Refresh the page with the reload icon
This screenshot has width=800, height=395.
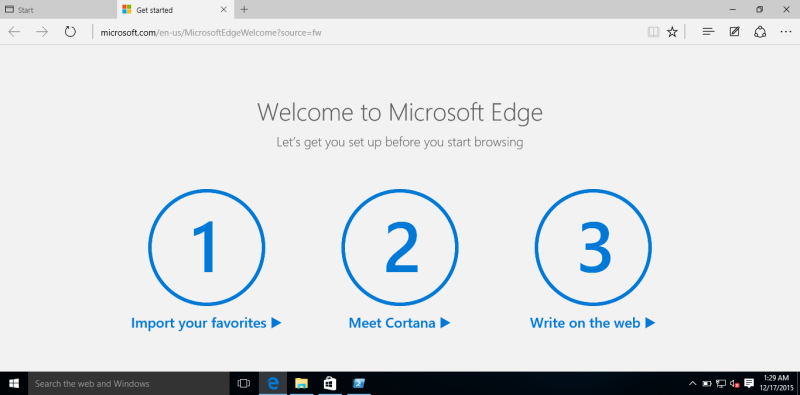[70, 32]
